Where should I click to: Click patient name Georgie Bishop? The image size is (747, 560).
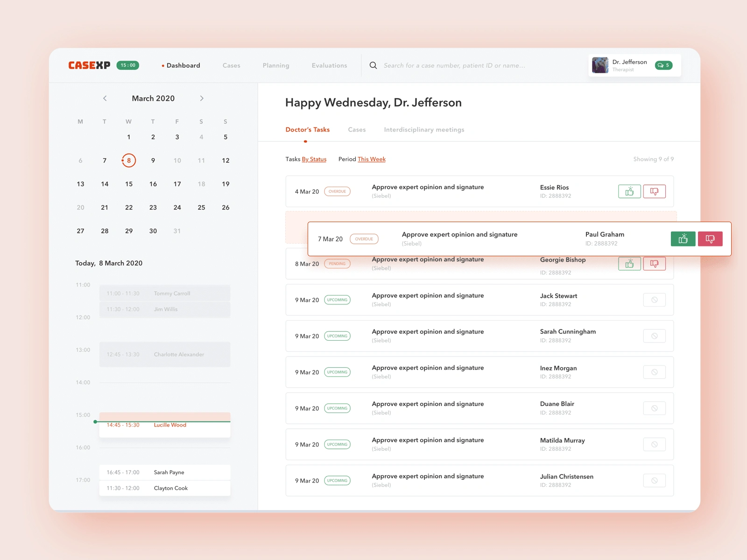pos(563,260)
